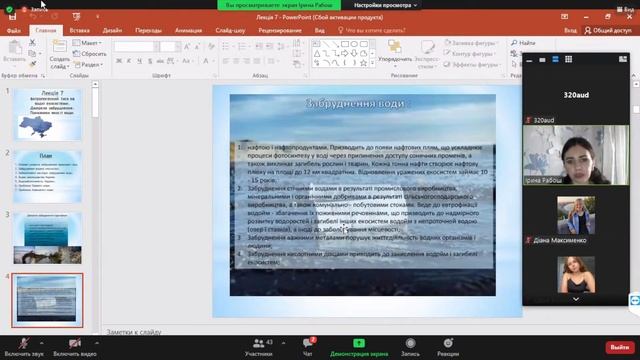Select slide 1 thumbnail Лекція 7
This screenshot has width=640, height=360.
(47, 115)
